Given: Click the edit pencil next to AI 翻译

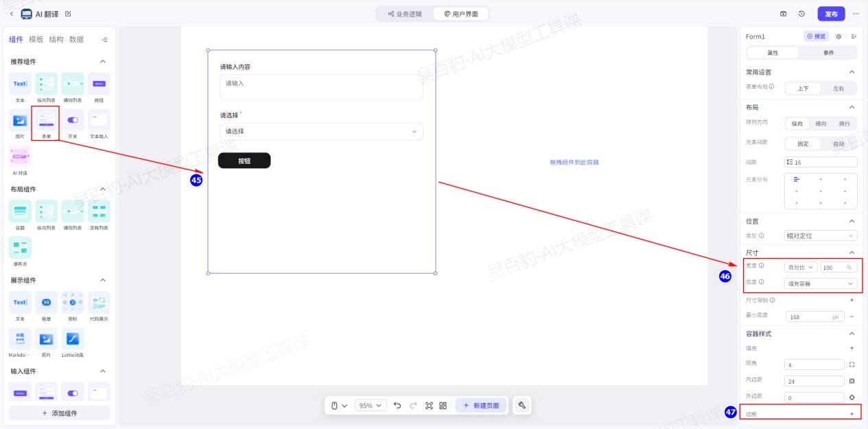Looking at the screenshot, I should [68, 14].
